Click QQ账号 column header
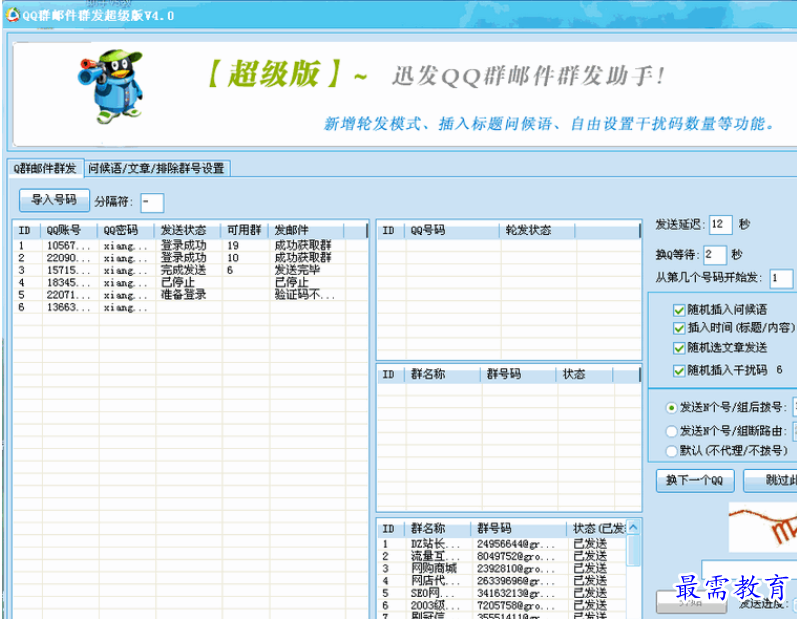 (x=69, y=230)
